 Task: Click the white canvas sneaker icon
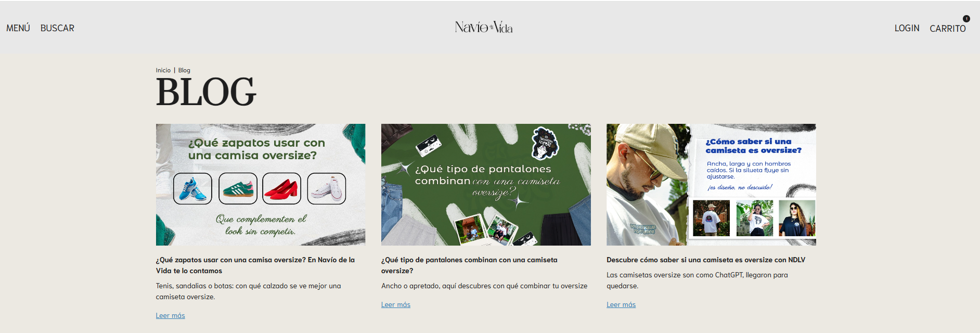click(x=327, y=188)
